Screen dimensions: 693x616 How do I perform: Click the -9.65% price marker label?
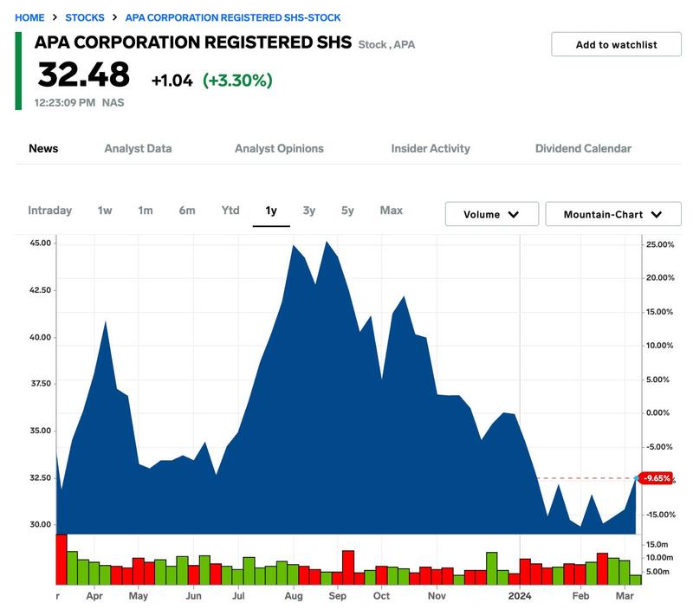coord(657,478)
